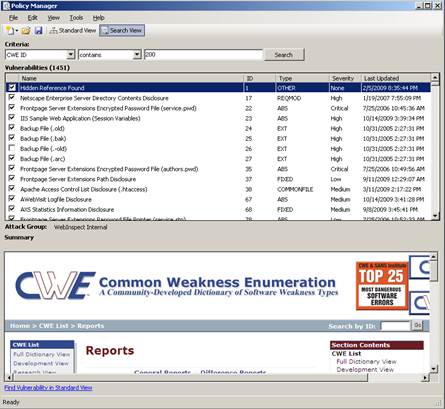Viewport: 445px width, 409px height.
Task: Focus the criteria value field containing 200
Action: pyautogui.click(x=203, y=55)
